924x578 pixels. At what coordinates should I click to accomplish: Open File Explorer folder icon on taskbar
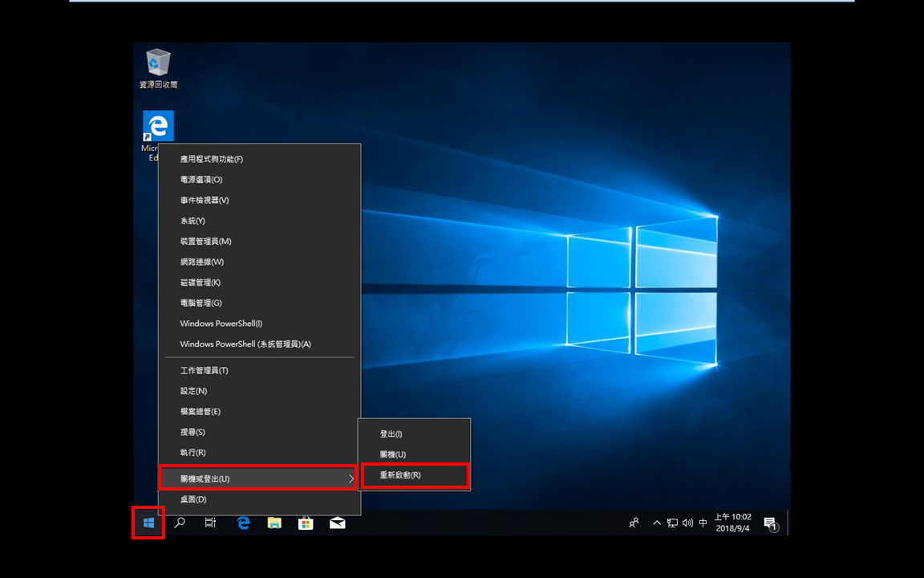[274, 523]
